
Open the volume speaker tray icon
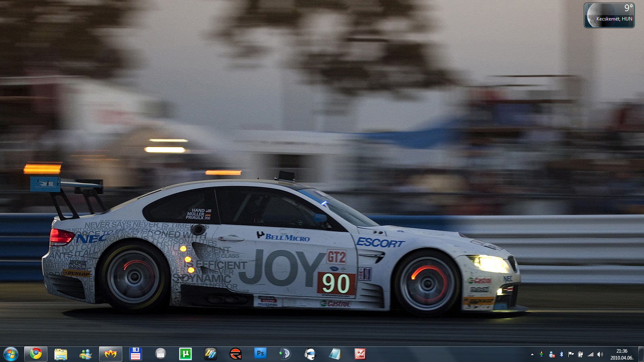(600, 354)
